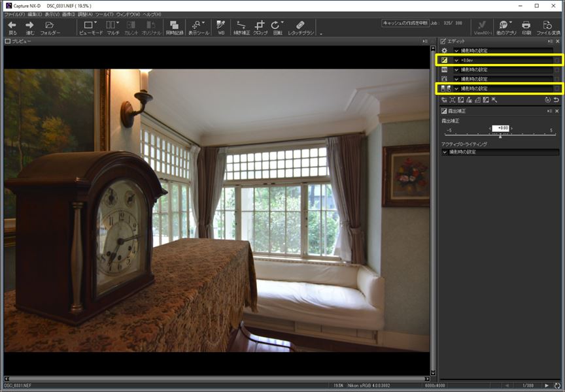This screenshot has height=392, width=565.
Task: Click the preview vertical scrollbar
Action: [x=433, y=210]
